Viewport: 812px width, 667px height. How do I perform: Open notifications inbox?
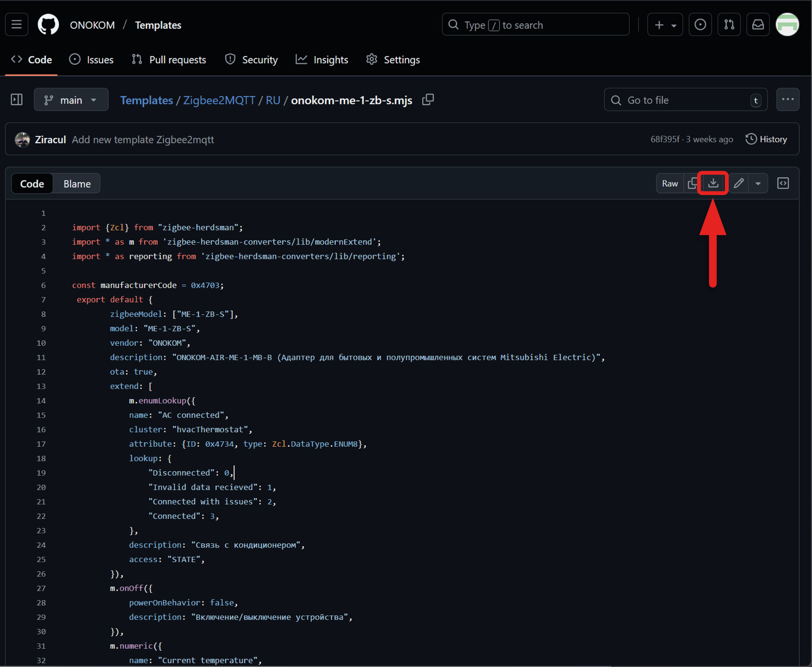(758, 25)
